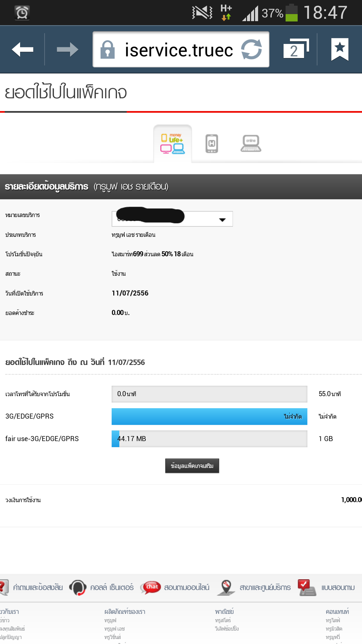Click the 3G/EDGE/GPRS unlimited blue bar

[x=209, y=416]
